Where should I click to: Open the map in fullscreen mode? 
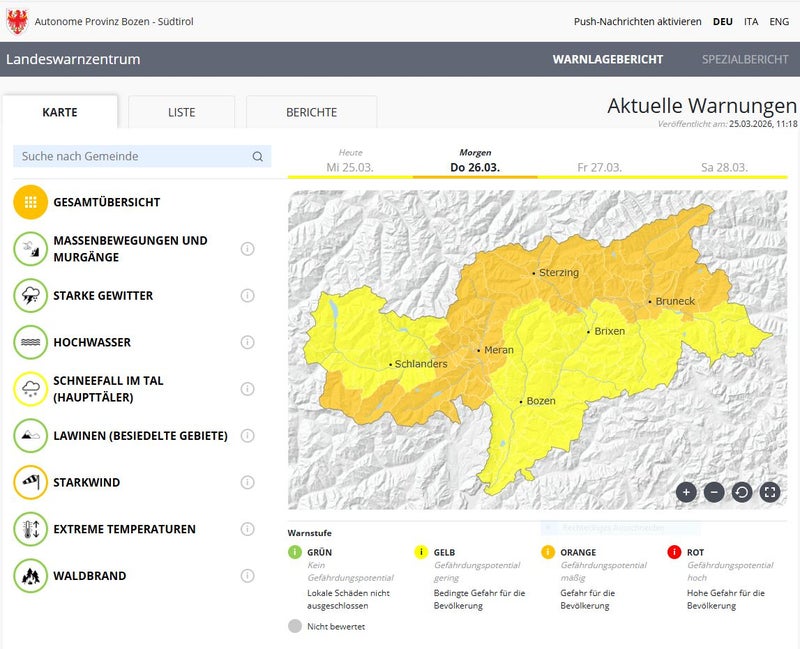(x=770, y=492)
